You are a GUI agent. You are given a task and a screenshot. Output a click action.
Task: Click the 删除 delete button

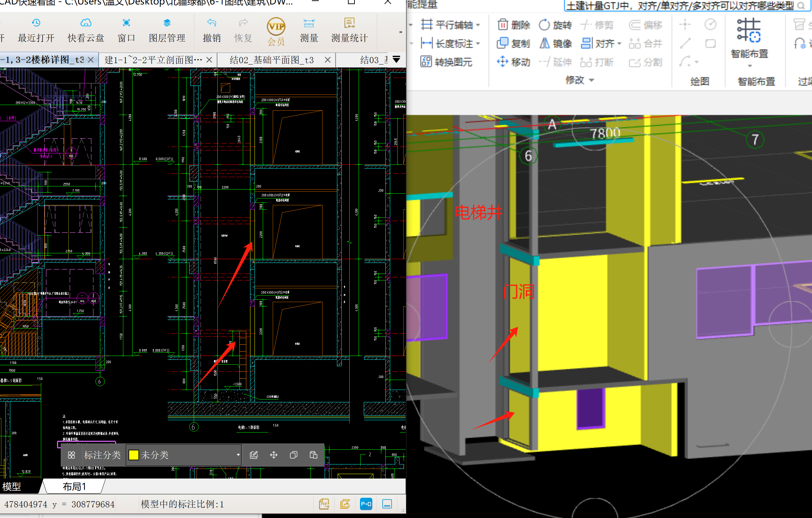[x=514, y=25]
